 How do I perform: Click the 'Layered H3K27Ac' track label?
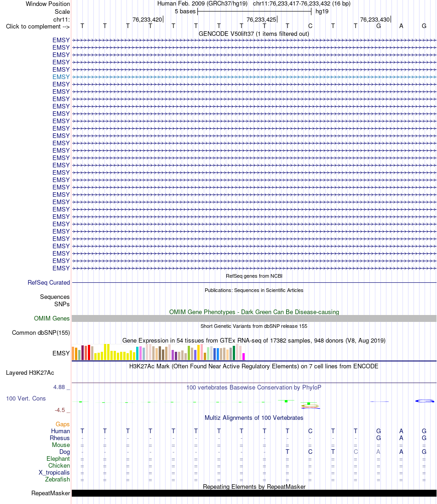30,372
